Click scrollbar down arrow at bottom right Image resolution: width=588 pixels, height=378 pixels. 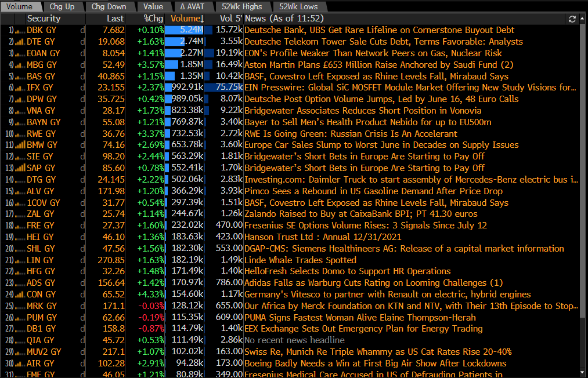582,372
